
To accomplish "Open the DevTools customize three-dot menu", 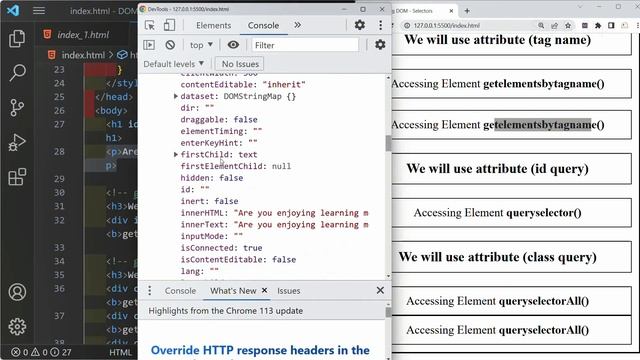I will (380, 25).
